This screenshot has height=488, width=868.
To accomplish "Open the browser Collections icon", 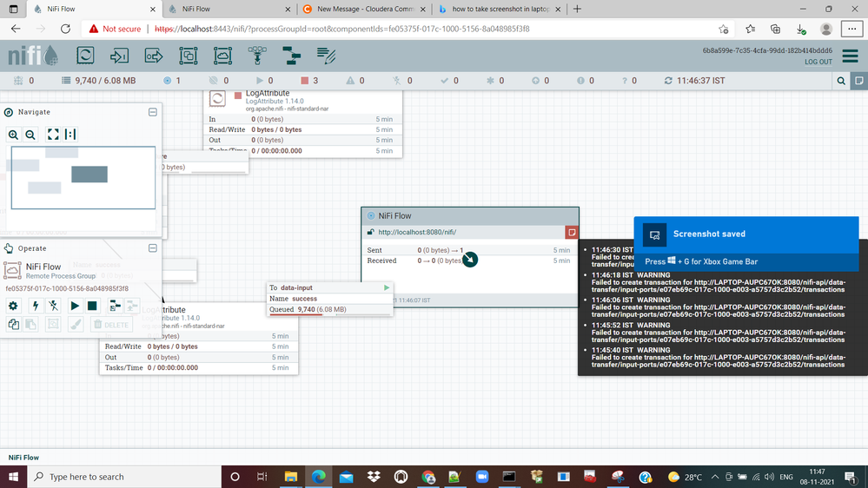I will coord(776,29).
